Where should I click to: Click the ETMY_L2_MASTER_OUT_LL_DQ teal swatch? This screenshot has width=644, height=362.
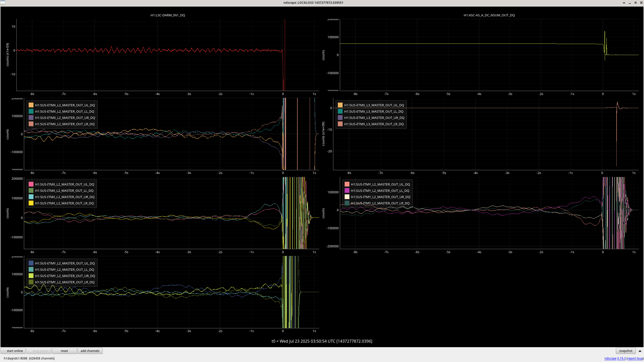click(x=31, y=269)
